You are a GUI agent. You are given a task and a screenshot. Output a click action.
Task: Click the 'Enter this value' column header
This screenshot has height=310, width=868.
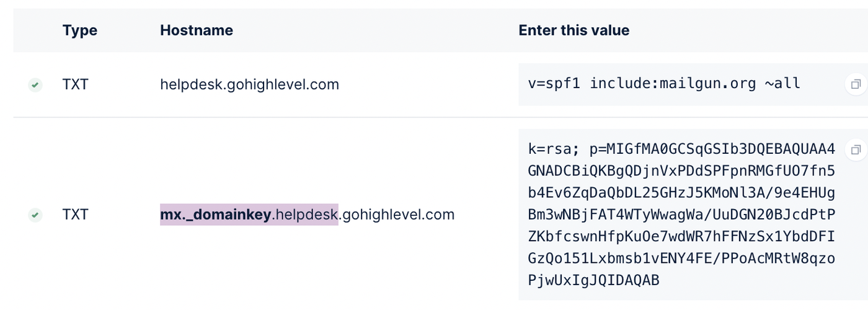click(x=573, y=30)
